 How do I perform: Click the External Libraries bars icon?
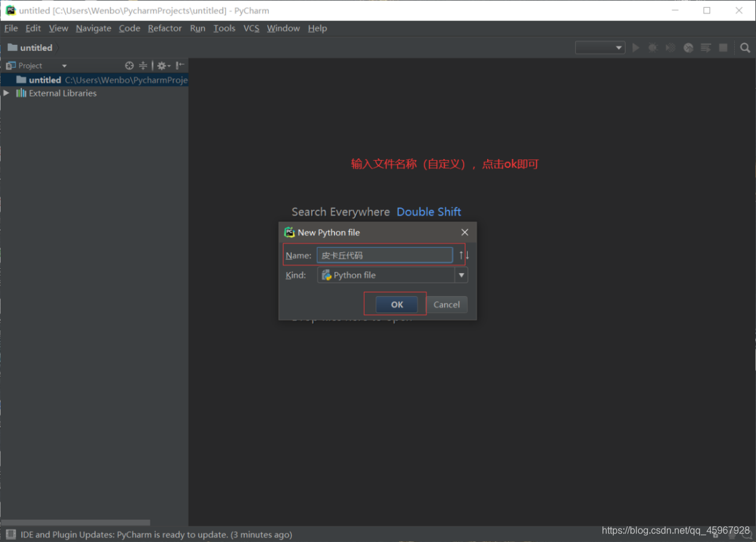click(x=21, y=93)
